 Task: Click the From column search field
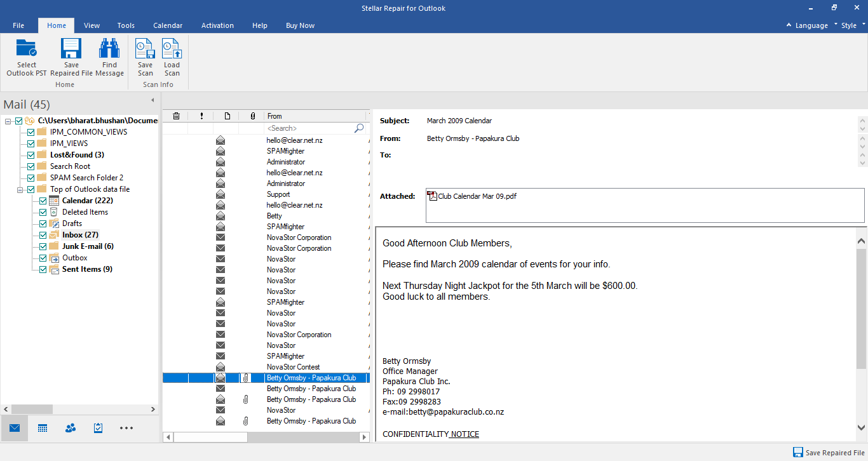(309, 128)
